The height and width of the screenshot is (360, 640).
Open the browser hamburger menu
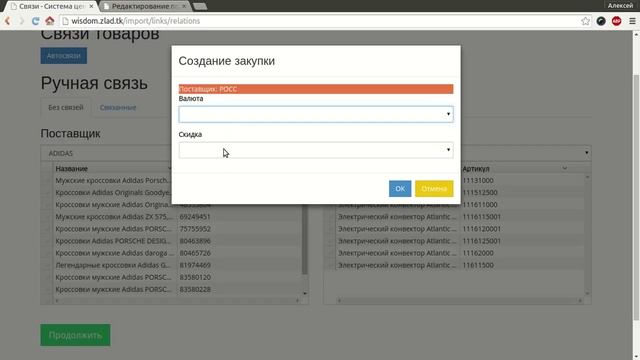(632, 21)
